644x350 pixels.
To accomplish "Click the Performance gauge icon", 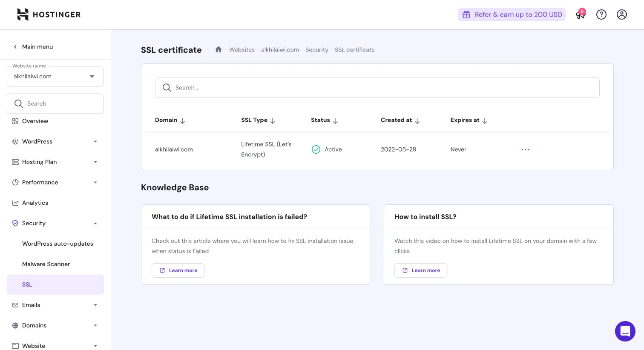I will click(x=15, y=182).
